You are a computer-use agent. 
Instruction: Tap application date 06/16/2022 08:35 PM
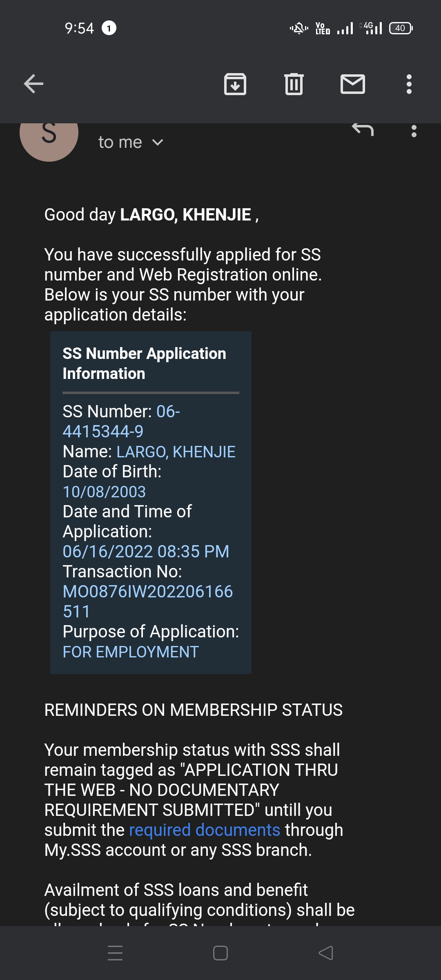146,552
